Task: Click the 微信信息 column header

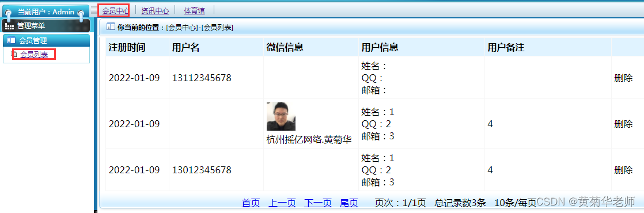Action: click(285, 47)
